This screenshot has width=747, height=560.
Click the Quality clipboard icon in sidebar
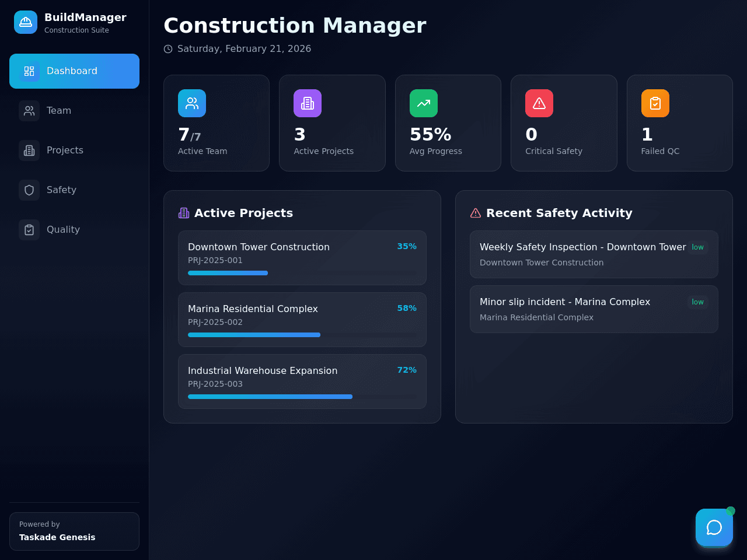pyautogui.click(x=29, y=230)
